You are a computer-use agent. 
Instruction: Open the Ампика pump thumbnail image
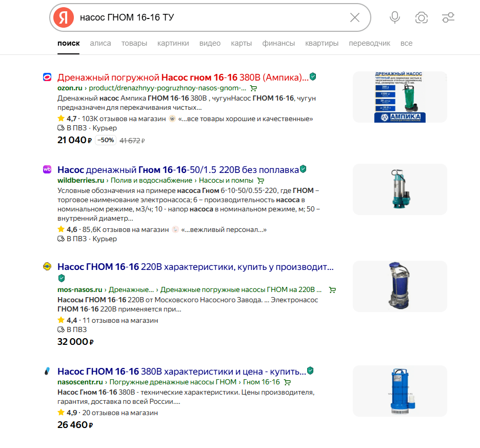399,97
